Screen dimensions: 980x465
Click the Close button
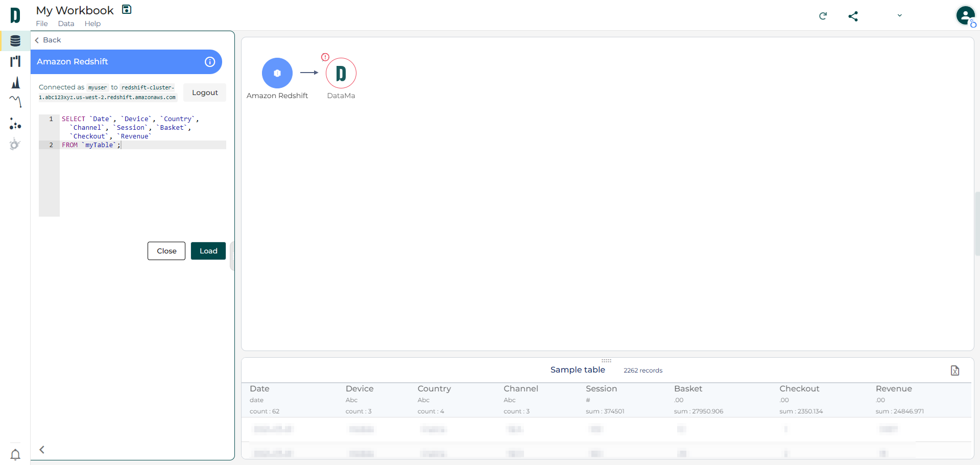point(166,251)
